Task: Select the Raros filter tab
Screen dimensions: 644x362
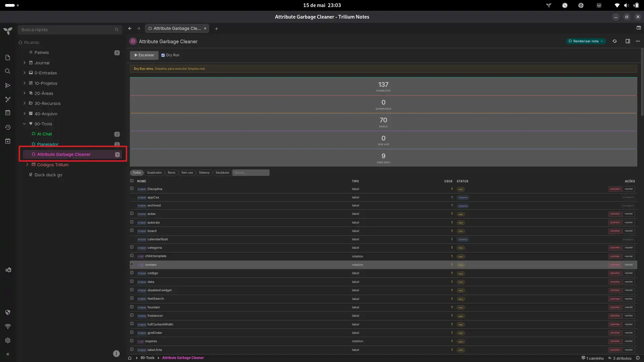Action: pos(171,173)
